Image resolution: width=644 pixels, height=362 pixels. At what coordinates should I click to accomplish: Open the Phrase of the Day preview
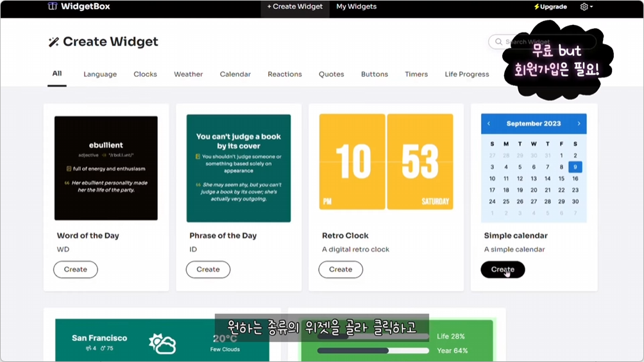pos(239,168)
